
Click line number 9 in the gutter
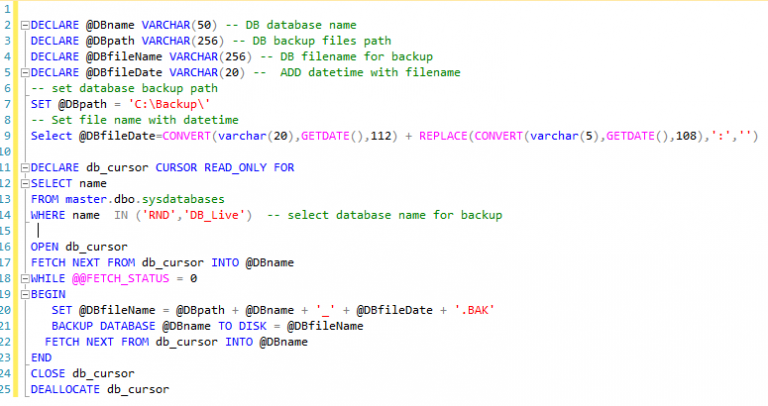(x=7, y=136)
